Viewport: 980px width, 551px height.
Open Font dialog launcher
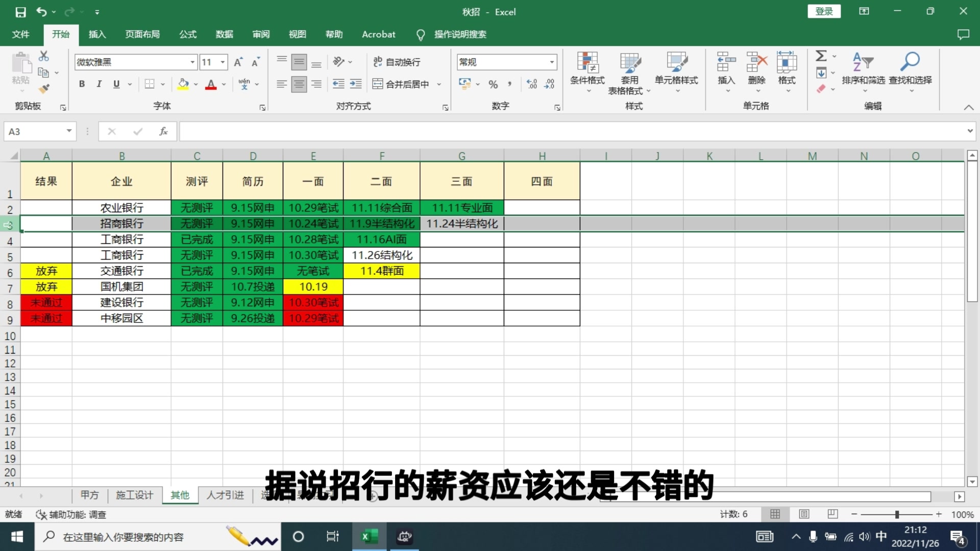[x=262, y=108]
